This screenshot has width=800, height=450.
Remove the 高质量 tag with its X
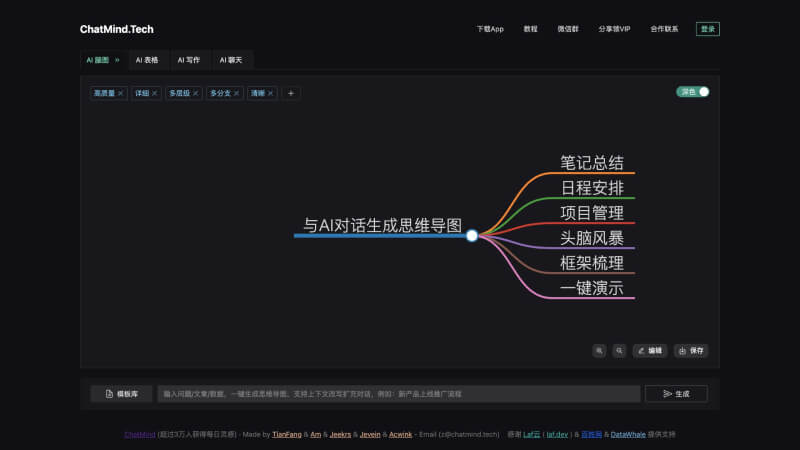121,93
